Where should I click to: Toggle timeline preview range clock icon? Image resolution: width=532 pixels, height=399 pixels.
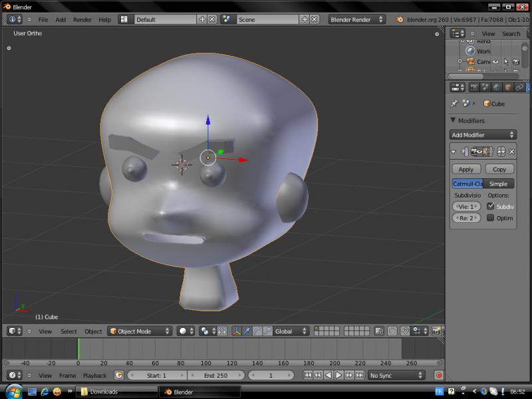point(119,375)
